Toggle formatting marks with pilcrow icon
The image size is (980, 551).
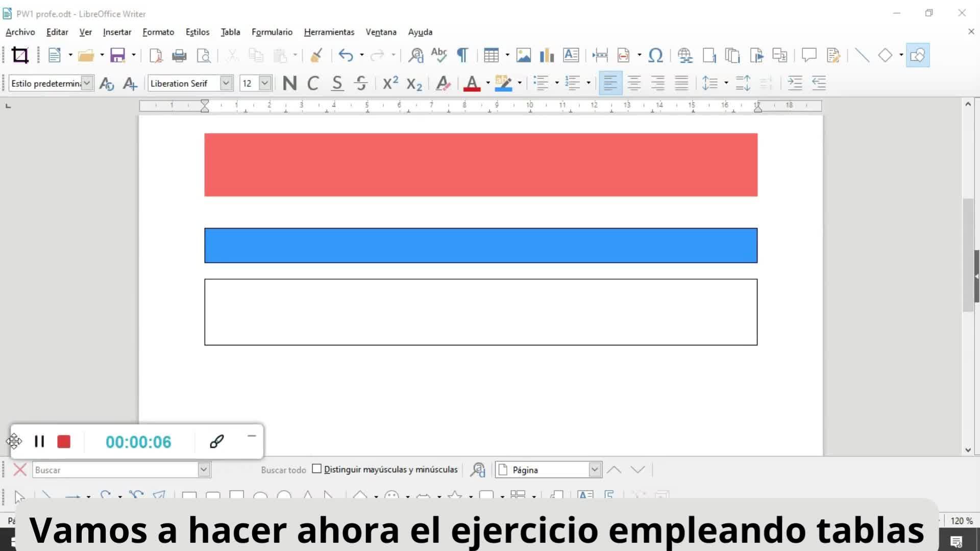(x=462, y=55)
